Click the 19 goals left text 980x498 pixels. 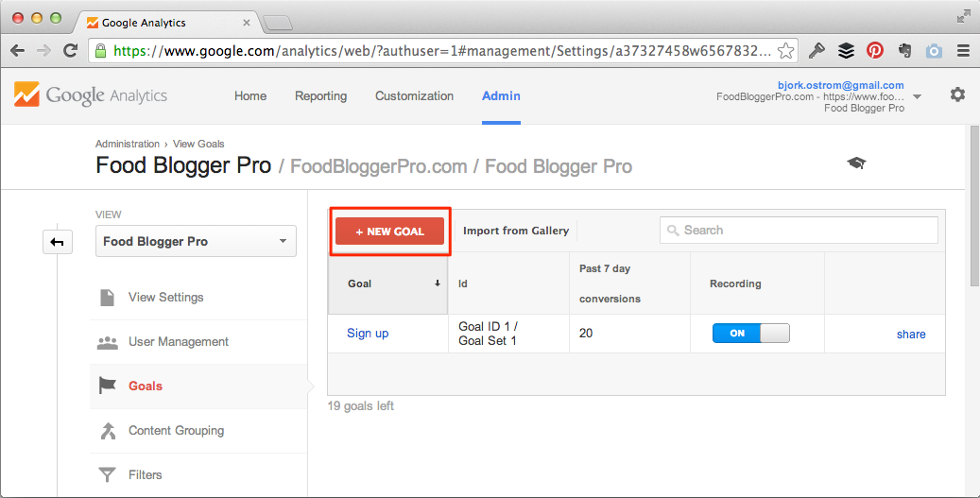coord(361,406)
